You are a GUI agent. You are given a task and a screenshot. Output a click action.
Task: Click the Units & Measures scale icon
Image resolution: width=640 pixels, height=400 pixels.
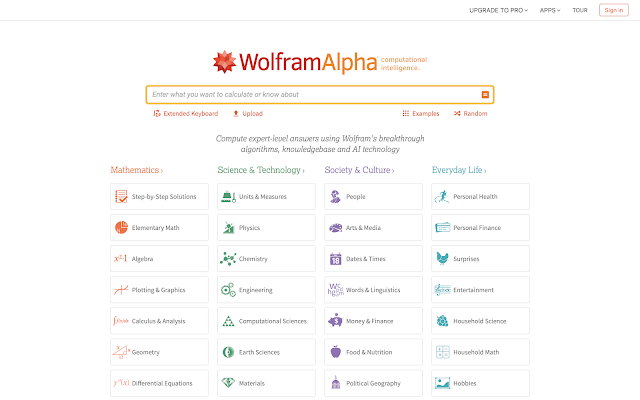point(229,196)
